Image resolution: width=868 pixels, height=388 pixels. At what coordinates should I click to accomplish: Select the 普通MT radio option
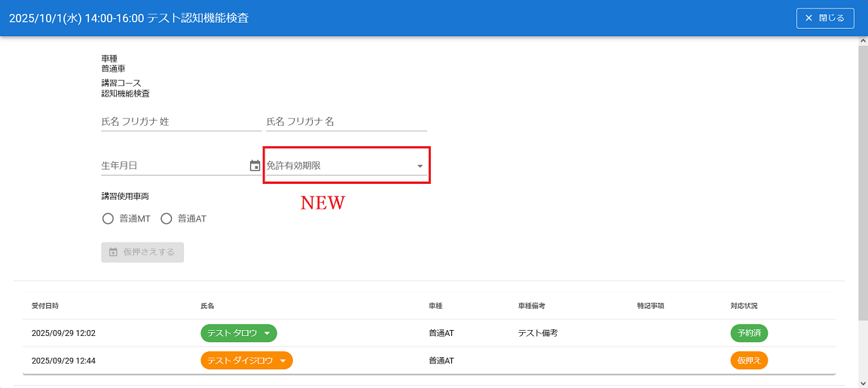108,219
